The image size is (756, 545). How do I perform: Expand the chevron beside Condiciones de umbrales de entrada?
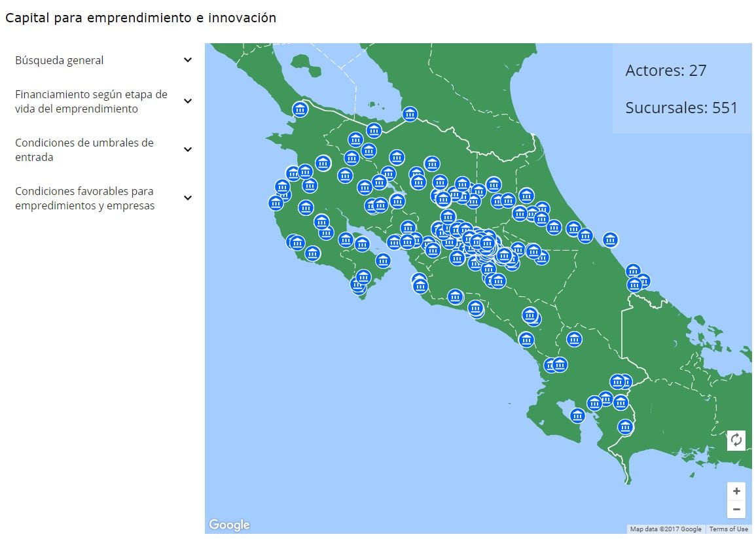pos(188,150)
